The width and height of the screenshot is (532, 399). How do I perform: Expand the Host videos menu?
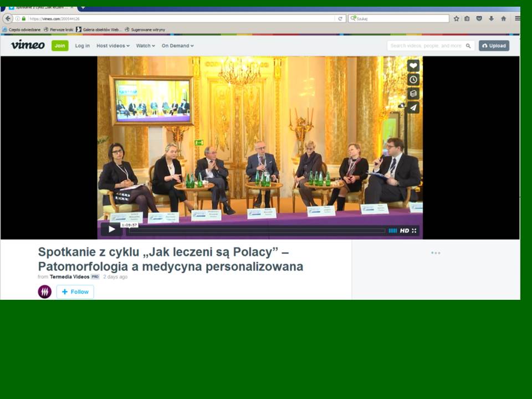112,45
